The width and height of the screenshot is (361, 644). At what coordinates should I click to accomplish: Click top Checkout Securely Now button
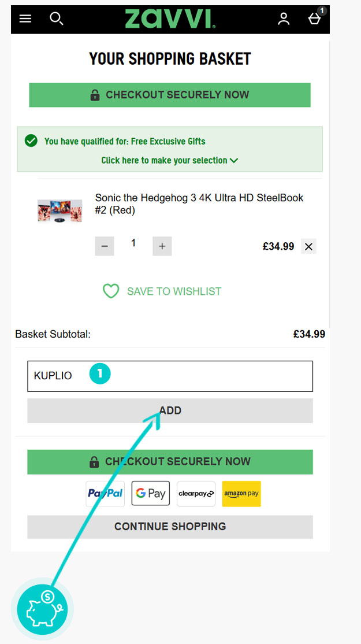170,95
